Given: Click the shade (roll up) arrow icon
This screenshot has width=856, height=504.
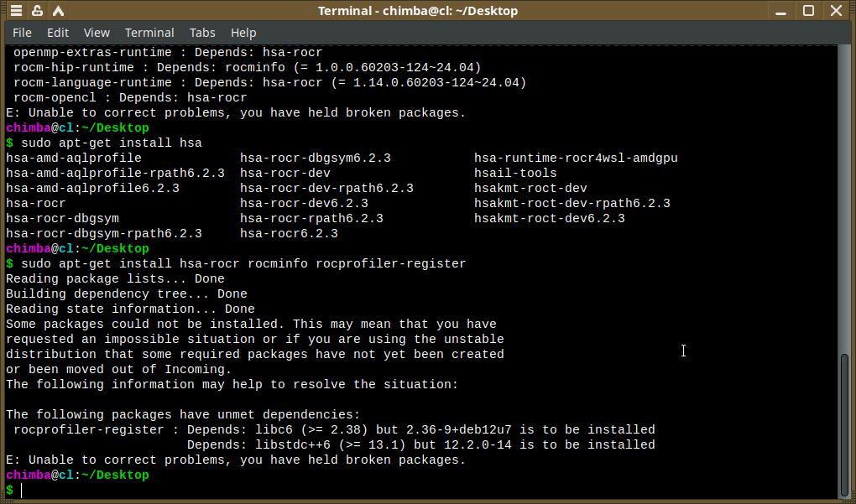Looking at the screenshot, I should click(60, 11).
